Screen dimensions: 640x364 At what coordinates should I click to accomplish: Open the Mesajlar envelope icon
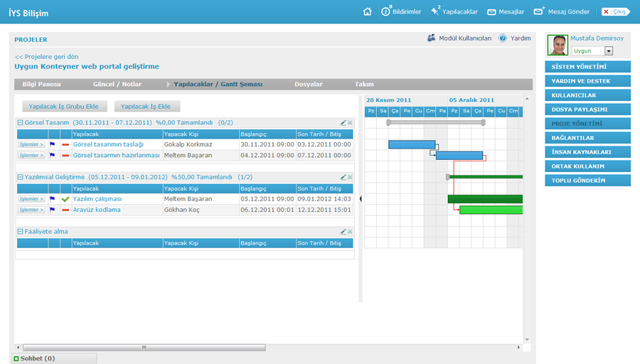tap(491, 11)
